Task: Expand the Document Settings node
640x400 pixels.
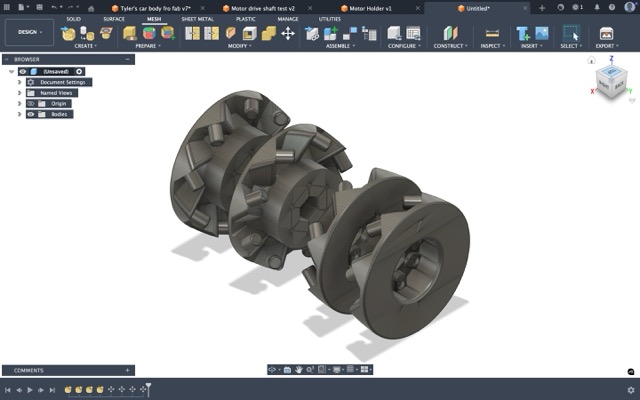Action: [x=19, y=82]
